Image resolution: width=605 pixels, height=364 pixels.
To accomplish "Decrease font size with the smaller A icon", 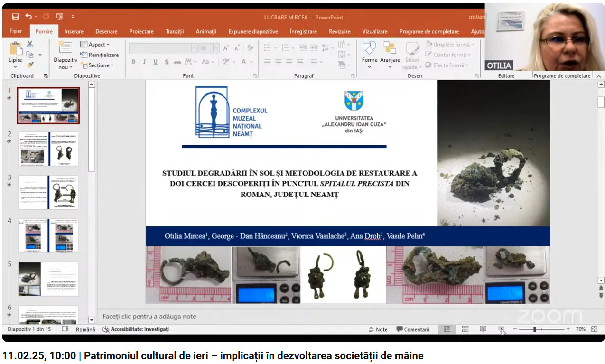I will coord(236,48).
